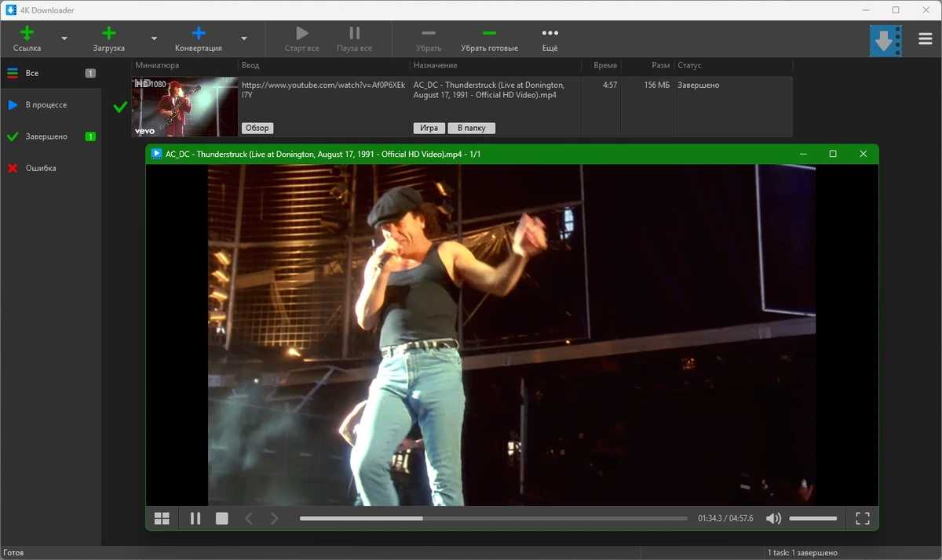Click the Готов status bar text
This screenshot has height=560, width=942.
(x=13, y=553)
